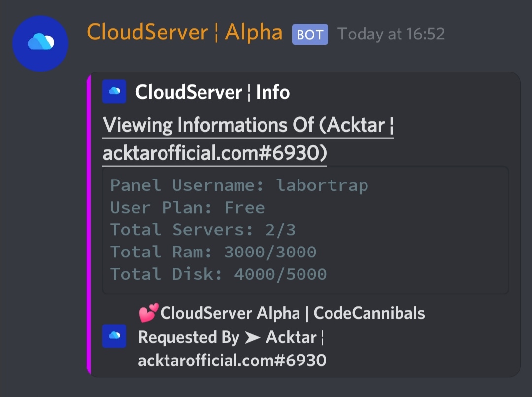Viewport: 532px width, 397px height.
Task: Click the CloudServer Alpha bot avatar
Action: tap(40, 43)
